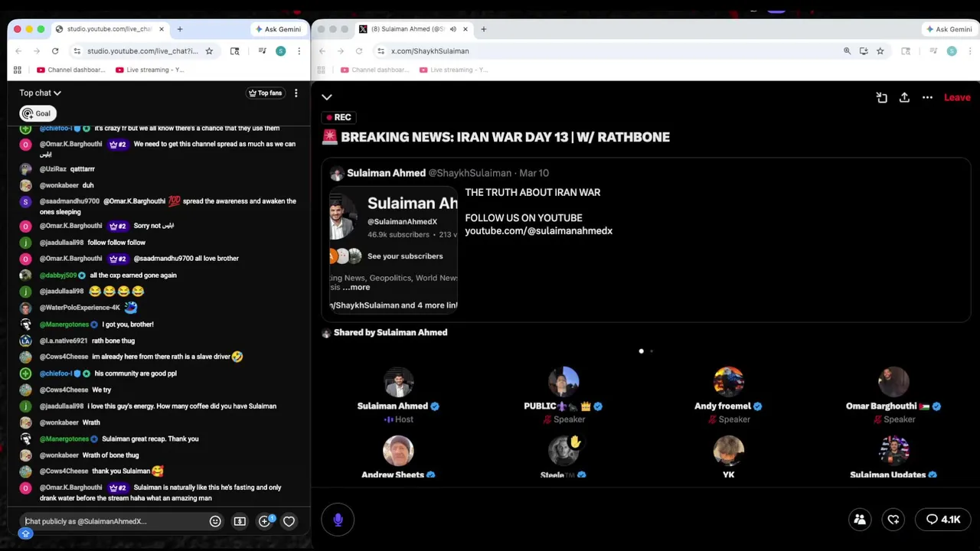This screenshot has width=980, height=551.
Task: View site info icon for studio.youtube.com
Action: pos(77,51)
